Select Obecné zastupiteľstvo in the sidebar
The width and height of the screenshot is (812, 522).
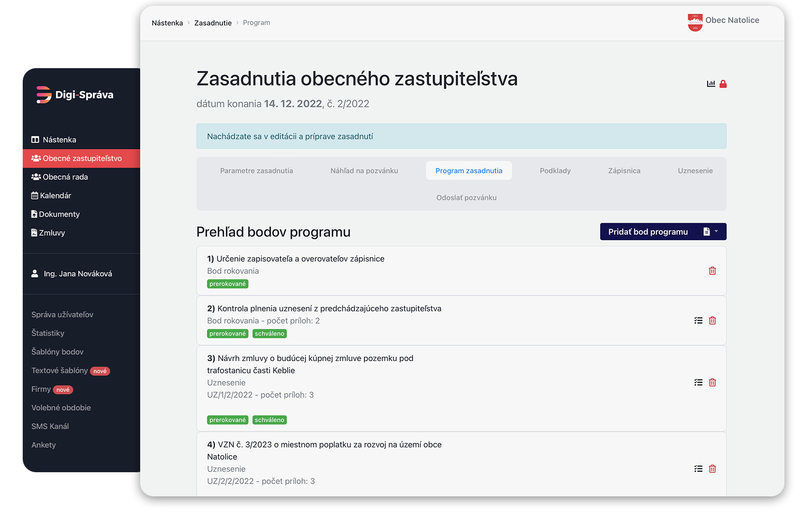coord(81,159)
